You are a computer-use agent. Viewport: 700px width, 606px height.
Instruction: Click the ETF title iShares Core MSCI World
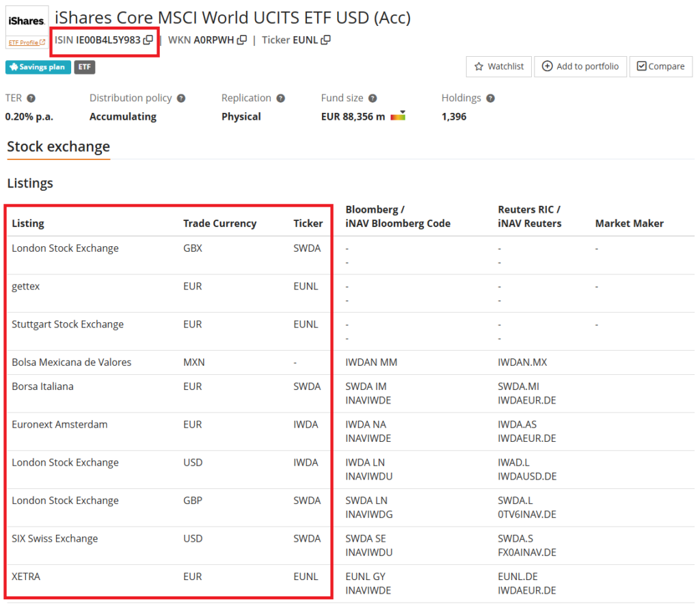(x=232, y=18)
